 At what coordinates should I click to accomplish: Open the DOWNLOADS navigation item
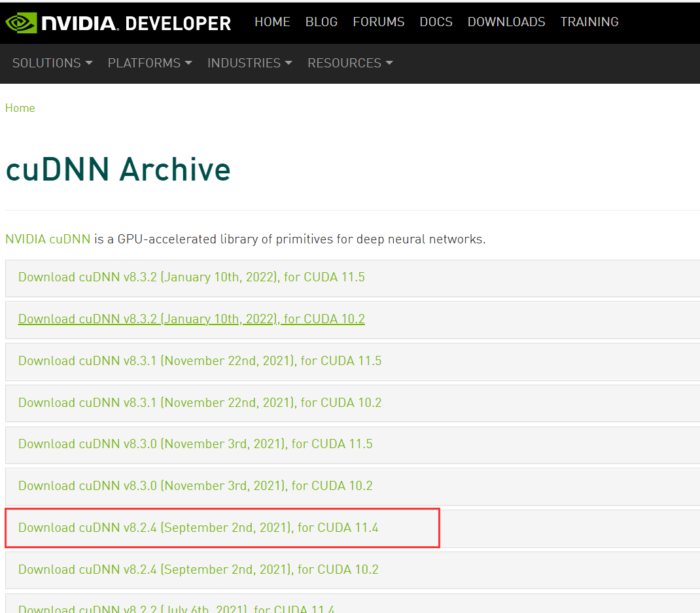pyautogui.click(x=506, y=22)
